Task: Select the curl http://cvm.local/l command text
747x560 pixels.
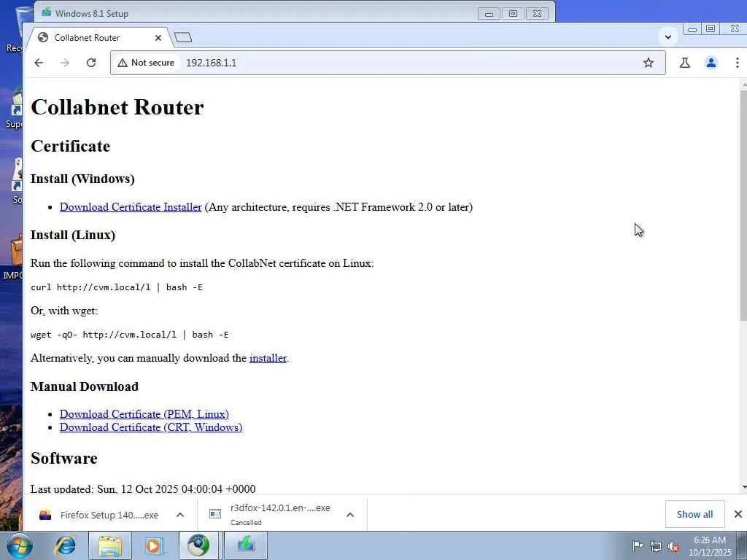Action: point(117,287)
